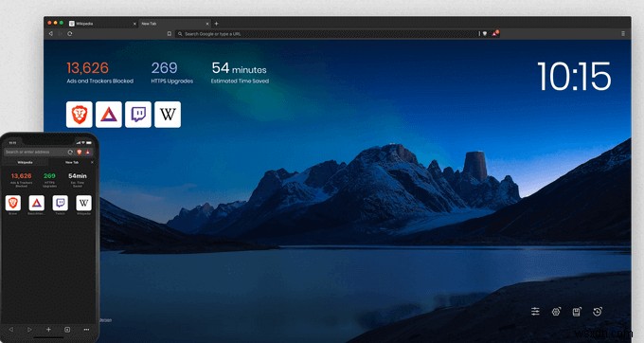
Task: Add a new desktop tab with plus button
Action: tap(217, 24)
